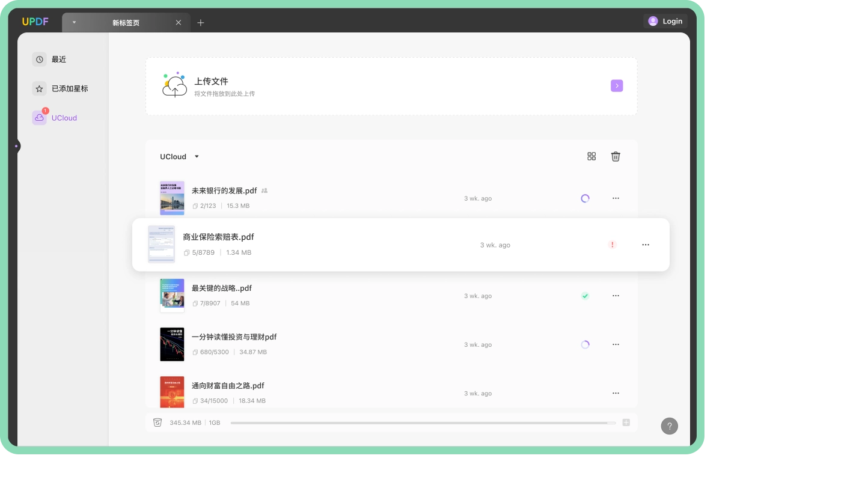Open thumbnail of 通向财富自由之路.pdf
Image resolution: width=868 pixels, height=497 pixels.
(x=172, y=392)
